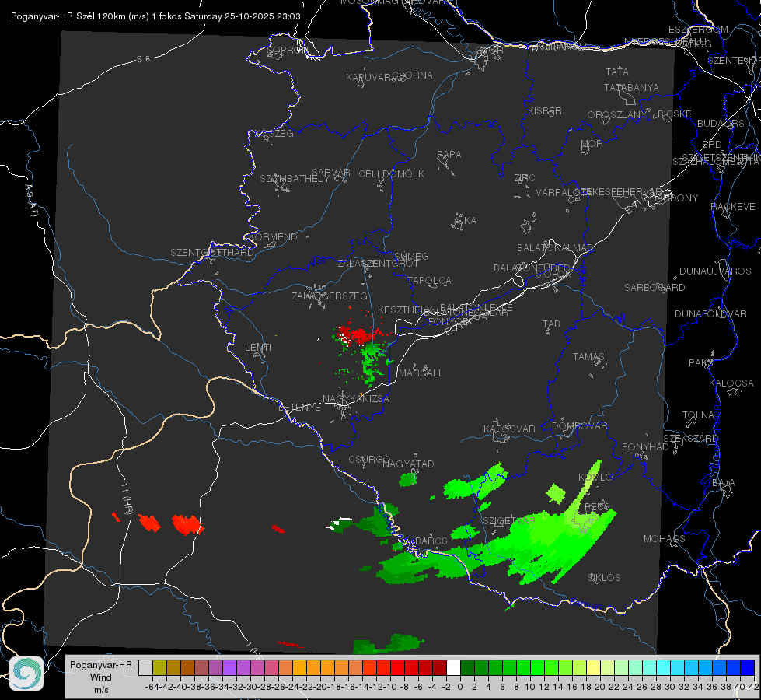761x700 pixels.
Task: Click the LETENYE label
Action: tap(299, 408)
